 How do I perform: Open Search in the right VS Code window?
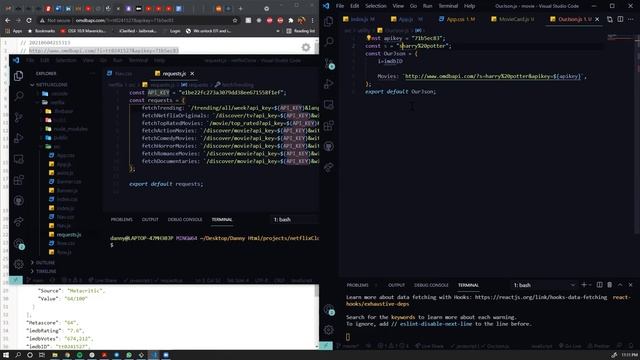tap(329, 42)
